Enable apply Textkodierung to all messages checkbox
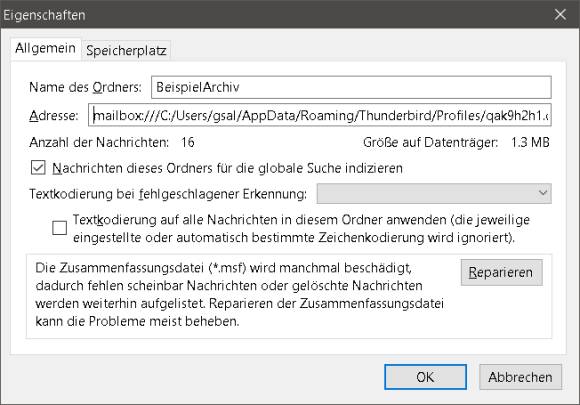 click(x=60, y=228)
